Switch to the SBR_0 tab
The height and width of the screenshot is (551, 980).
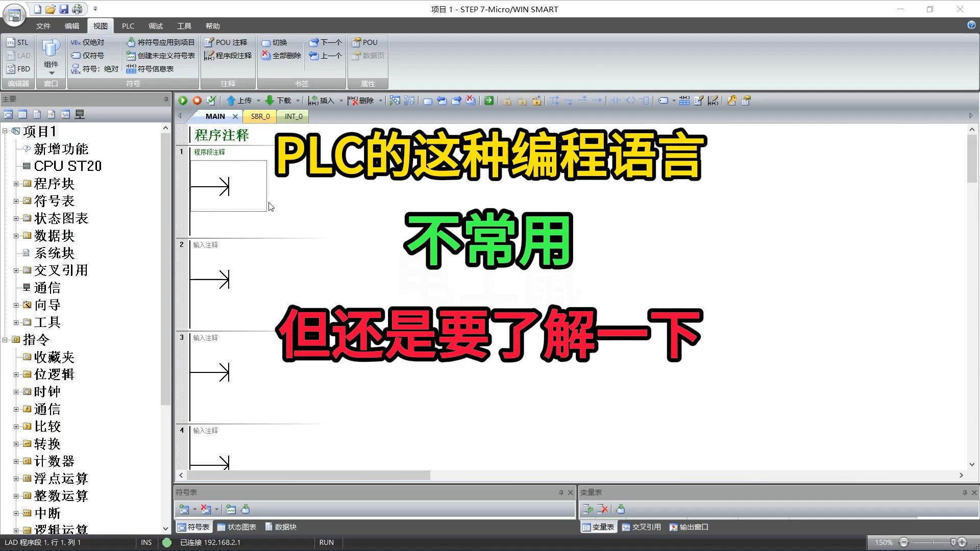260,116
